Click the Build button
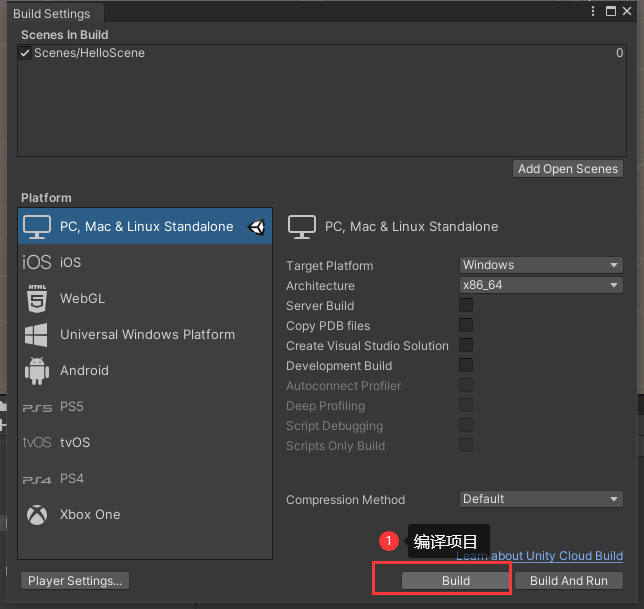644x609 pixels. (456, 581)
